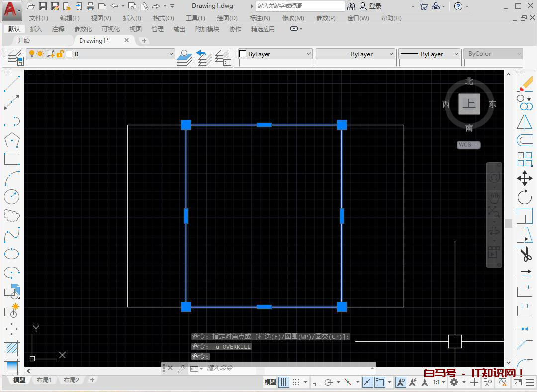This screenshot has height=392, width=537.
Task: Click 上 on the ViewCube
Action: 468,104
